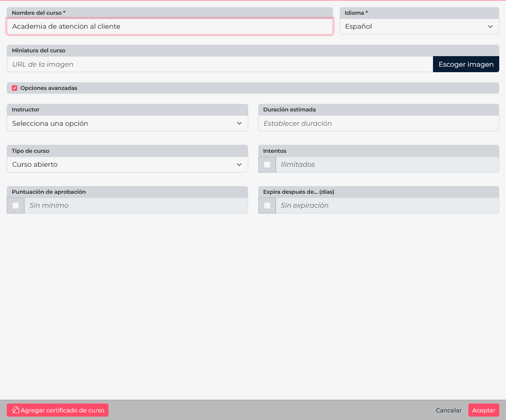506x420 pixels.
Task: Click the Establecer duración field
Action: click(x=379, y=123)
